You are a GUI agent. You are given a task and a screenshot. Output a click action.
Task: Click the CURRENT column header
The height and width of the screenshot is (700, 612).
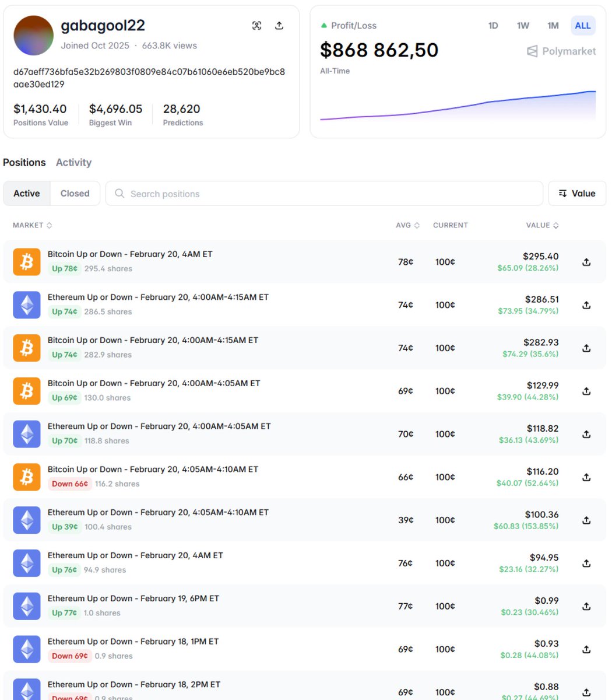click(451, 225)
